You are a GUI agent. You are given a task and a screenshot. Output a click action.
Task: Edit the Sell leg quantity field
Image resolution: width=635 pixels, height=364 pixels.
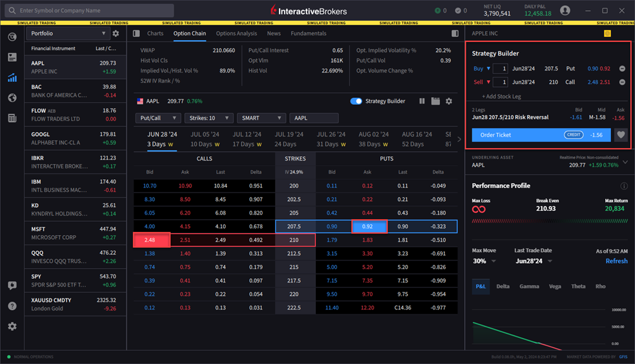point(500,82)
